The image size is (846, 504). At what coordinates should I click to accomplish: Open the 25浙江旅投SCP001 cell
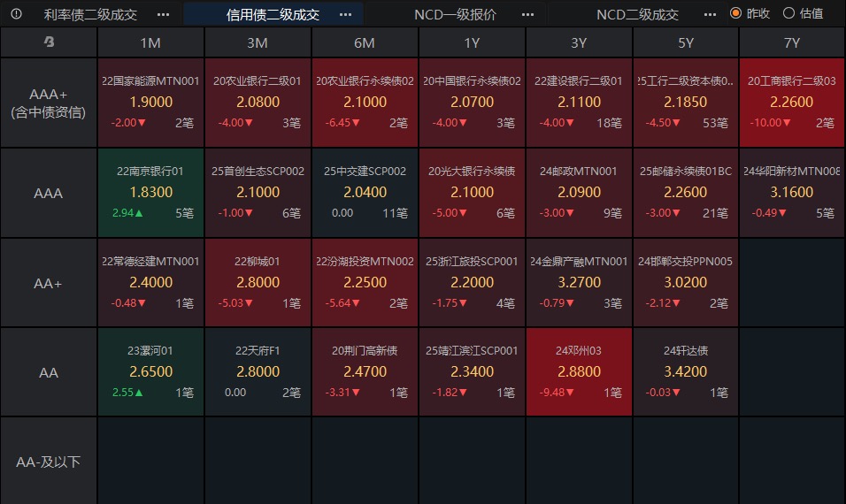coord(472,283)
